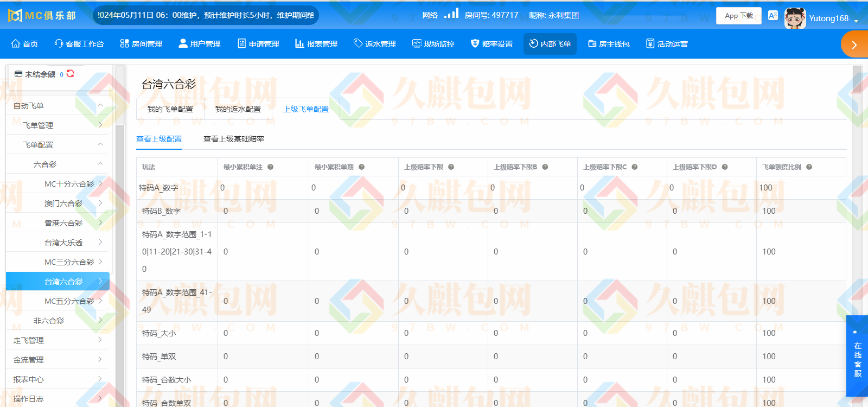This screenshot has width=868, height=407.
Task: Click the 特码_合数大小 row label
Action: coord(167,380)
